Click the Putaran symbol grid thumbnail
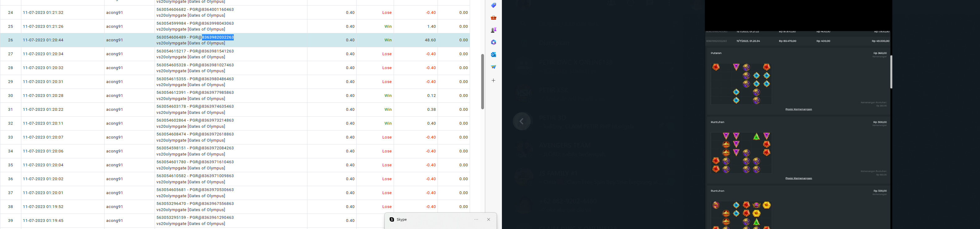Image resolution: width=980 pixels, height=229 pixels. (741, 84)
